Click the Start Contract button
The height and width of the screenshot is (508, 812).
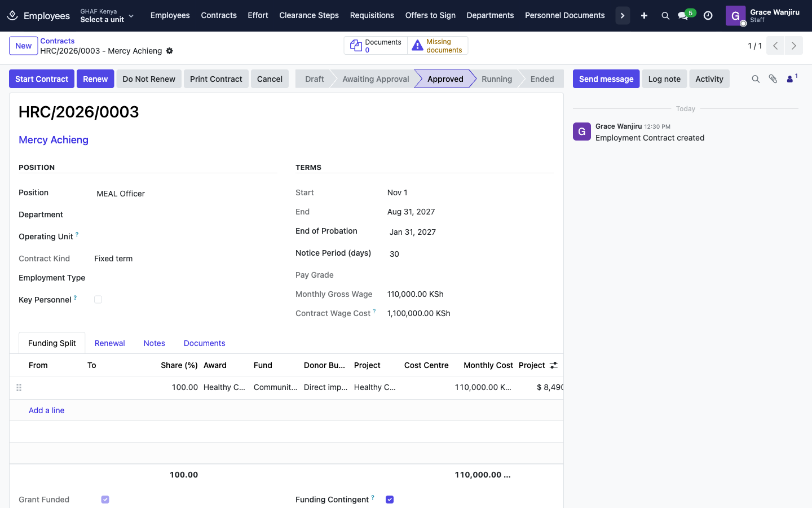pyautogui.click(x=42, y=79)
